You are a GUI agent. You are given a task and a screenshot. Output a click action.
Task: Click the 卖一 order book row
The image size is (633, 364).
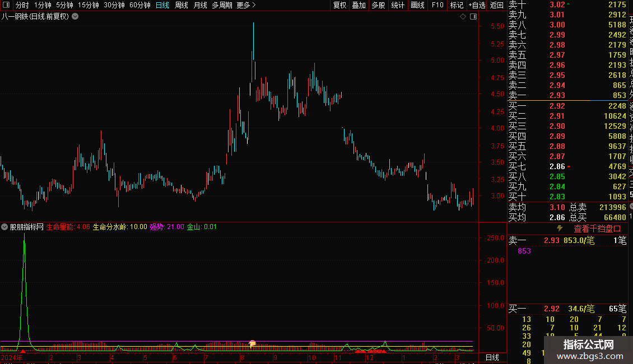point(567,95)
